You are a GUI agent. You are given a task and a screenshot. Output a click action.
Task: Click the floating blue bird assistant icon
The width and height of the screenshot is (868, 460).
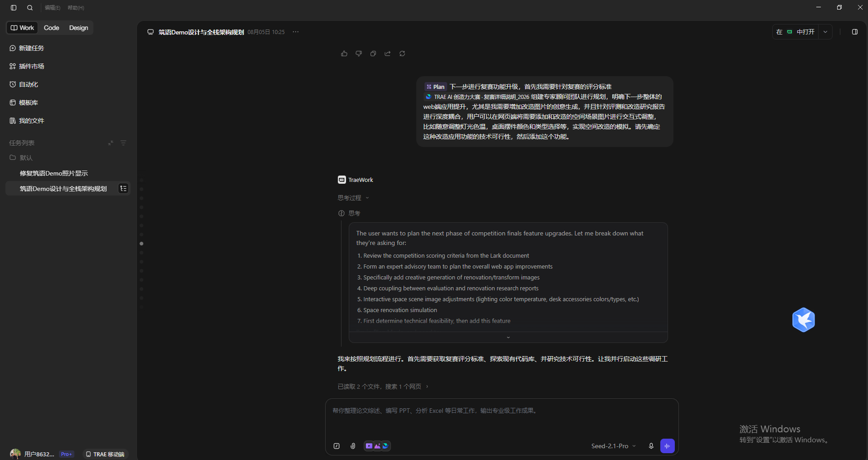(x=804, y=320)
